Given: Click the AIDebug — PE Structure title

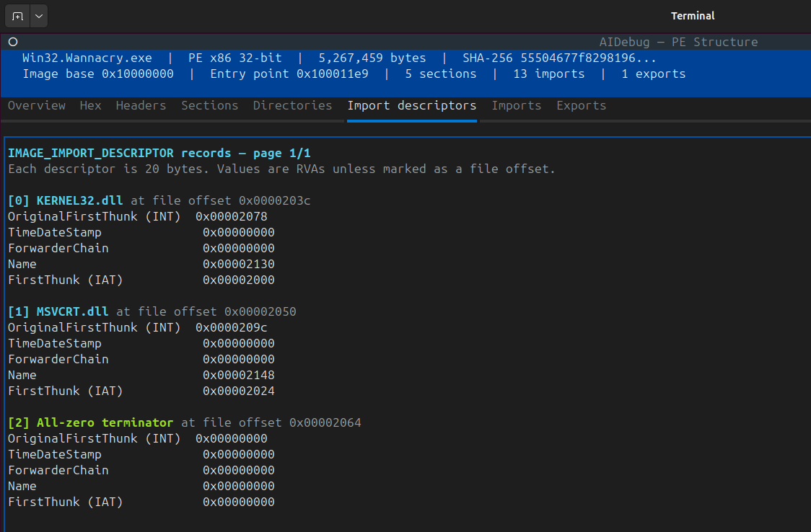Looking at the screenshot, I should 678,42.
